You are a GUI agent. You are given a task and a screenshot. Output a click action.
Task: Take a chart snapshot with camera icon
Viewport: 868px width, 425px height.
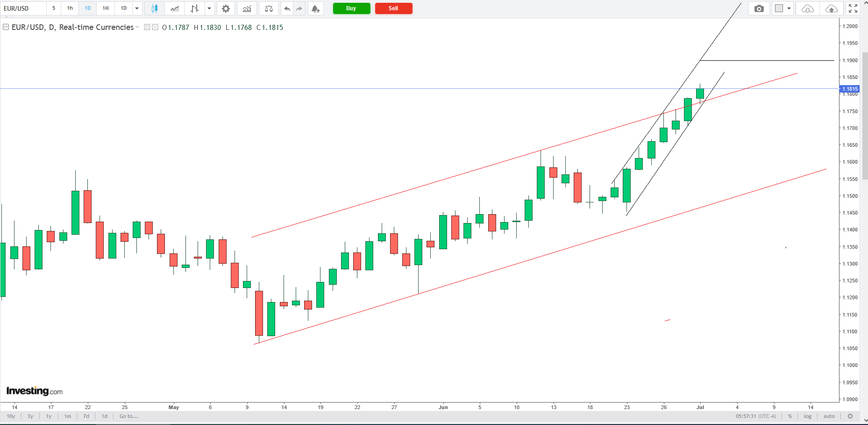759,8
